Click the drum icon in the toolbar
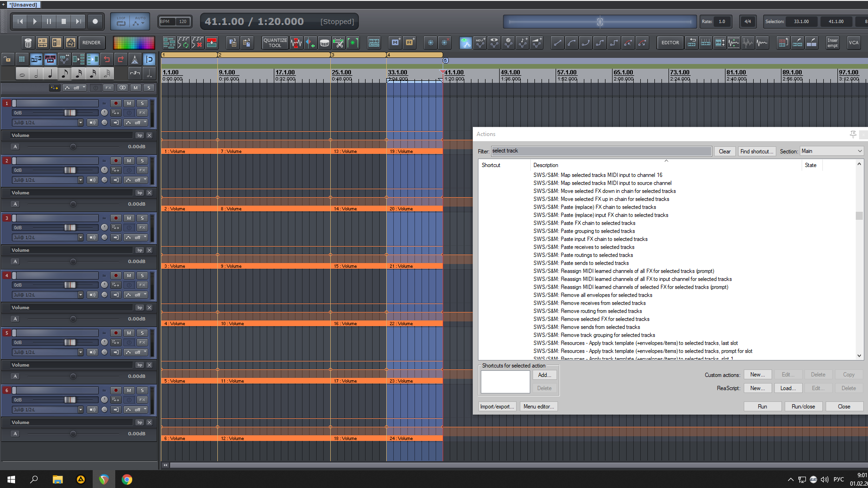The width and height of the screenshot is (868, 488). click(325, 43)
